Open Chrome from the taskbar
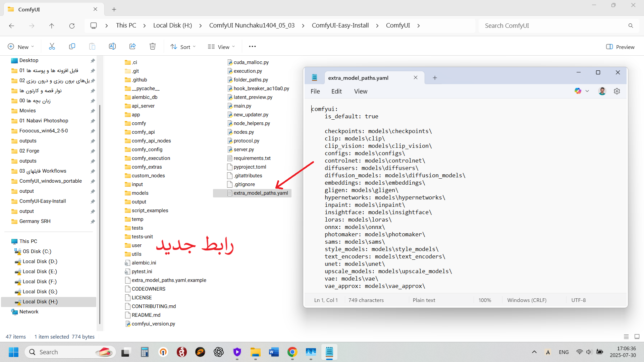Screen dimensions: 644x362 coord(292,352)
